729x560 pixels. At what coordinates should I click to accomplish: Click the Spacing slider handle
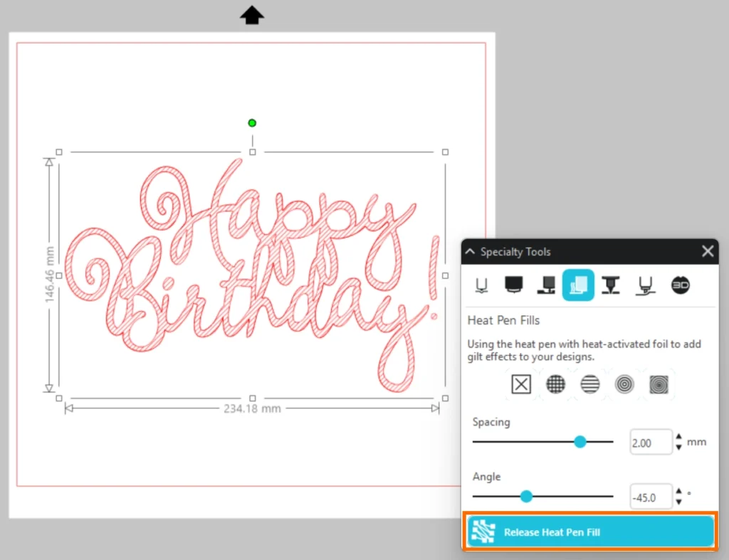[x=580, y=442]
